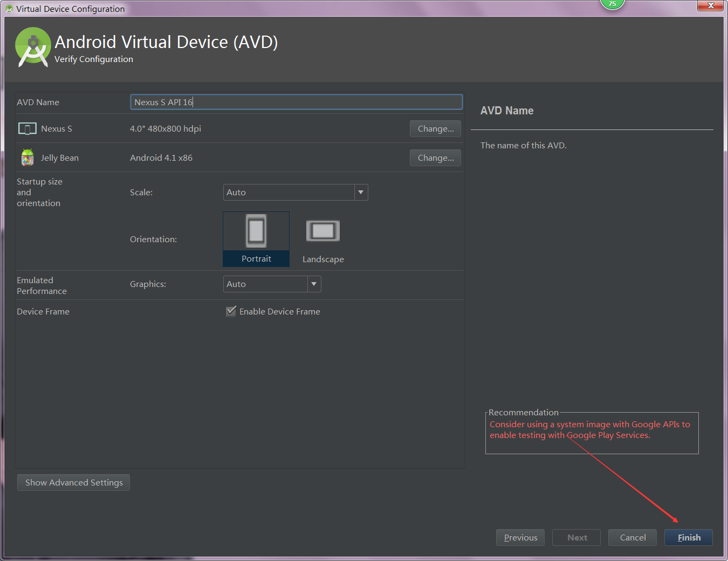Toggle Enable Device Frame checkbox
This screenshot has width=728, height=561.
pyautogui.click(x=231, y=311)
